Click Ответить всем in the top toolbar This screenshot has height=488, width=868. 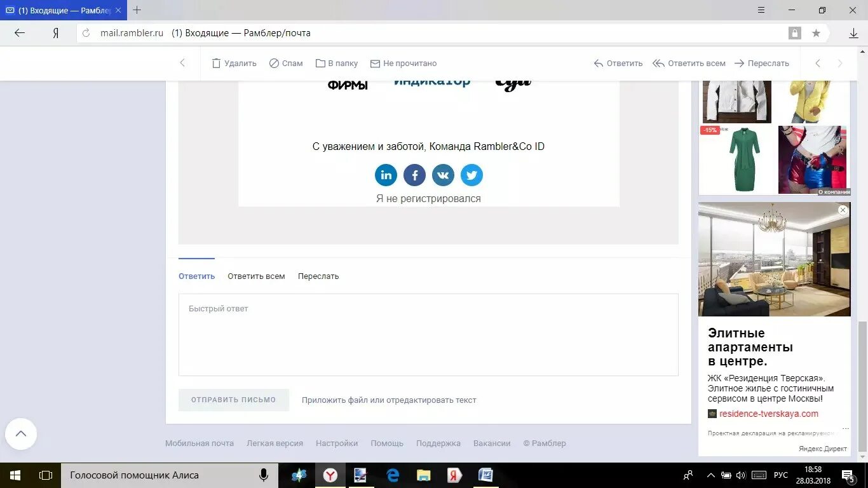click(689, 64)
